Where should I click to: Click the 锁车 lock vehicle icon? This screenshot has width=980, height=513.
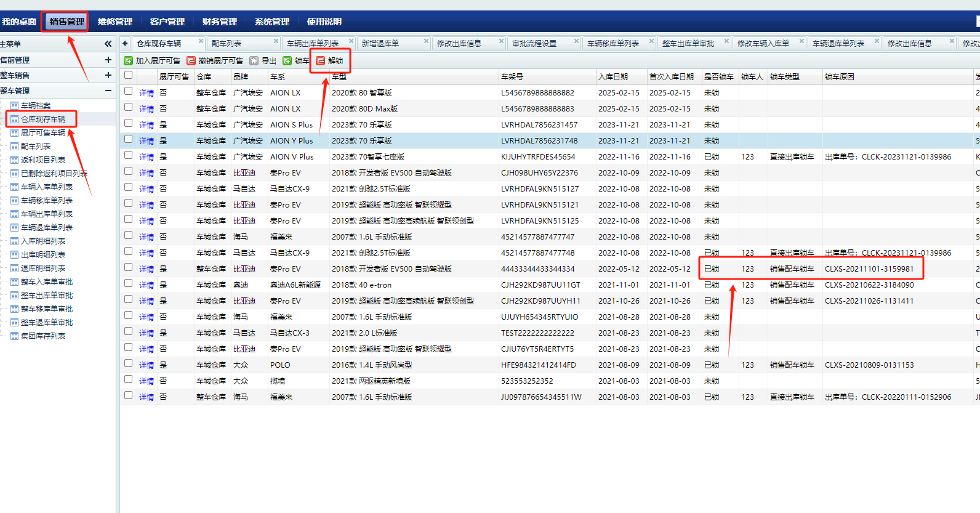tap(287, 61)
